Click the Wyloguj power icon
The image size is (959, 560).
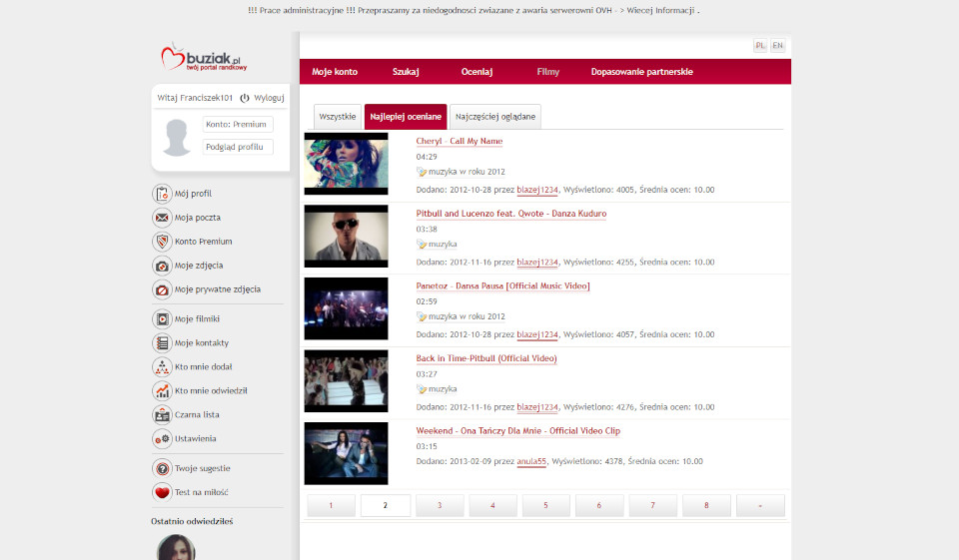point(245,98)
